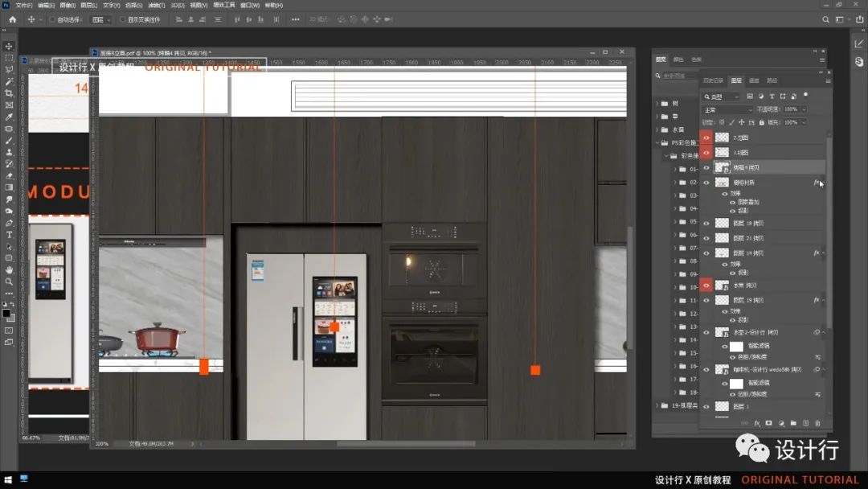Open the Layers panel options menu button
This screenshot has height=489, width=868.
[828, 81]
